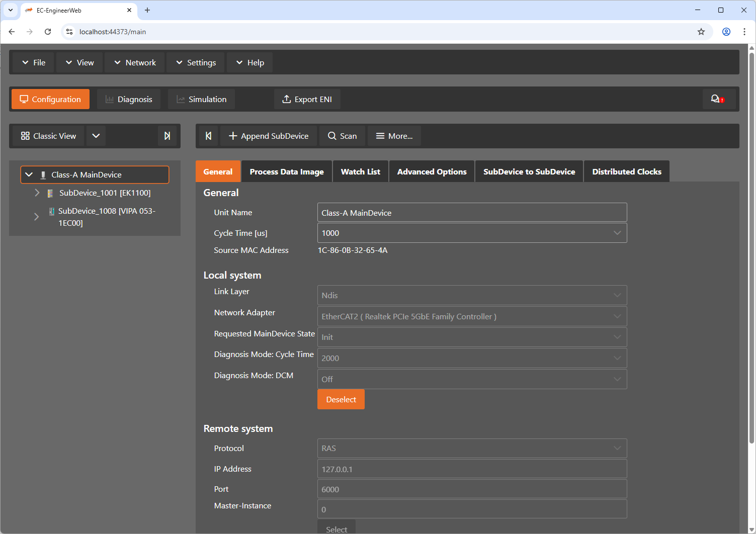
Task: Click the MainDevice icon in tree
Action: pyautogui.click(x=43, y=175)
